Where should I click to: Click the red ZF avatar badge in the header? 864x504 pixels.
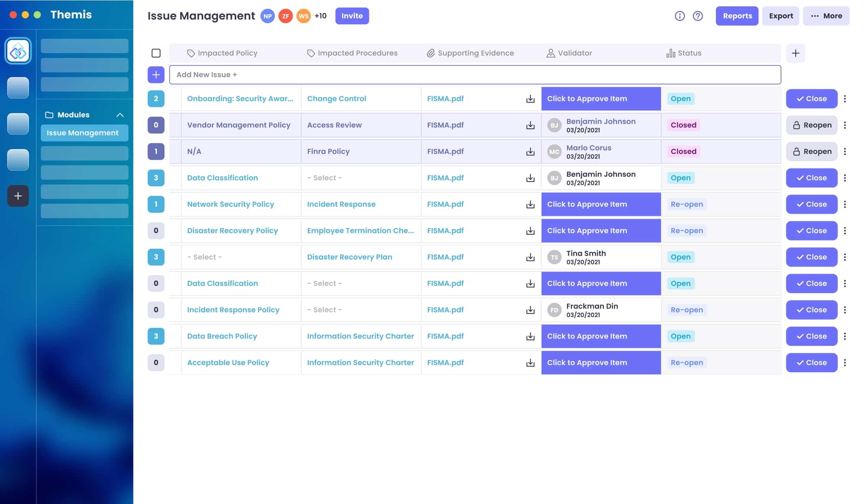pyautogui.click(x=285, y=16)
